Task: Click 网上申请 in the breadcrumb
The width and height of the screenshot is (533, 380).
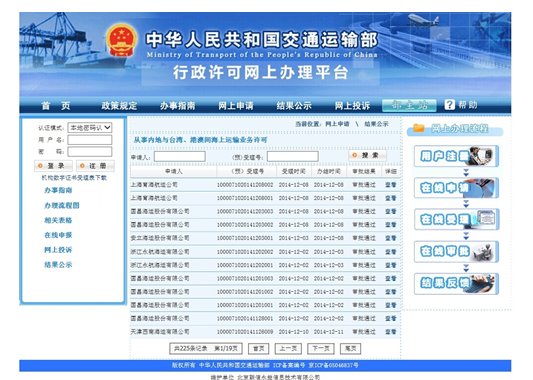Action: (x=337, y=124)
